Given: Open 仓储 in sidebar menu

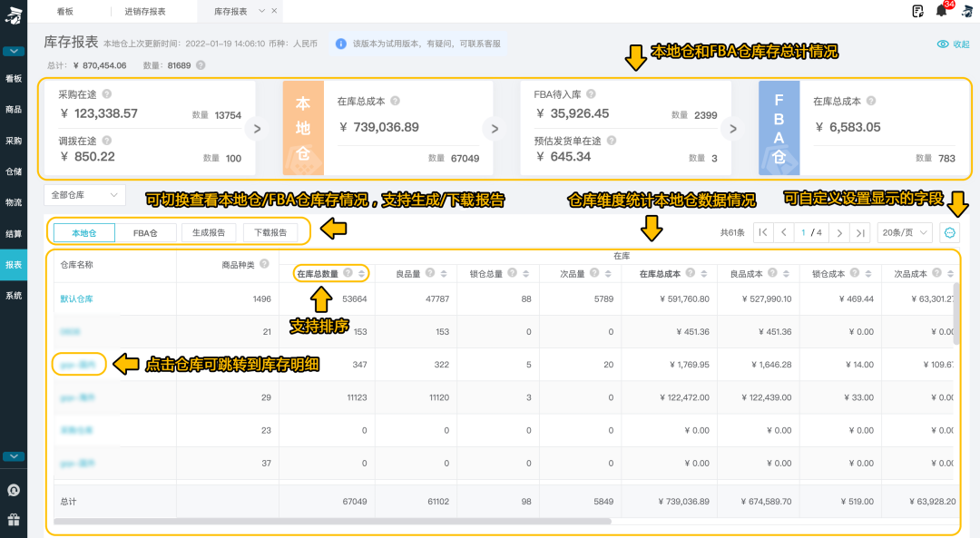Looking at the screenshot, I should click(x=14, y=171).
